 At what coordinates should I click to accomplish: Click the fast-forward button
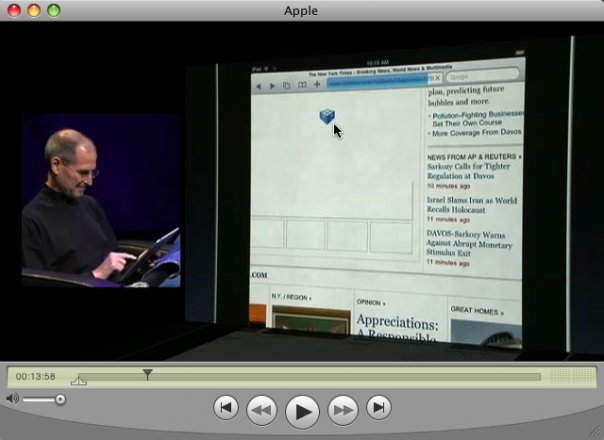[343, 410]
